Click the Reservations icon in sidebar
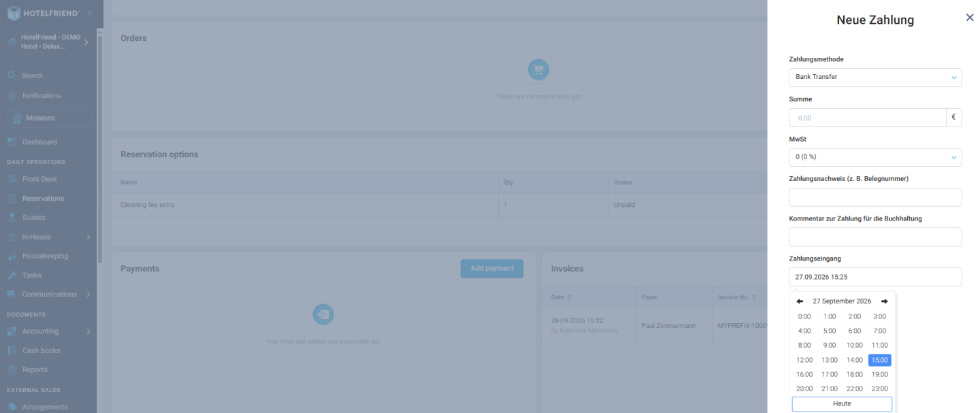 (12, 199)
